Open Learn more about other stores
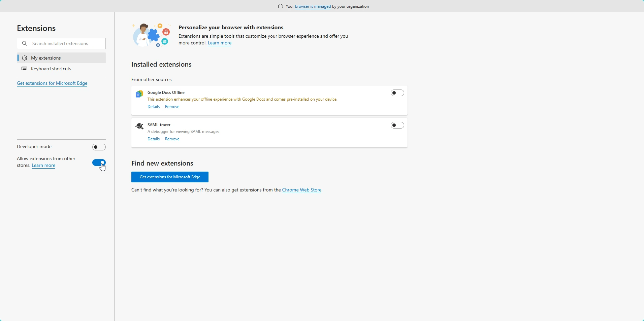 point(44,166)
